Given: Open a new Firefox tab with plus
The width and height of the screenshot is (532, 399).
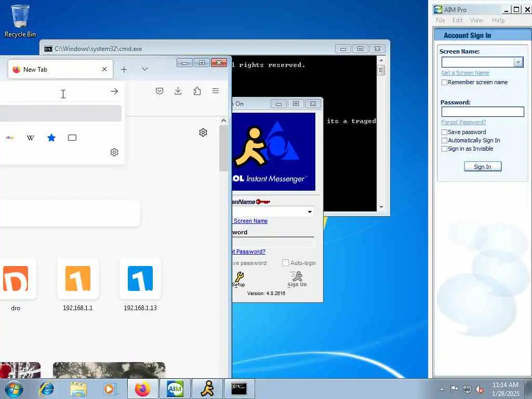Looking at the screenshot, I should coord(124,69).
